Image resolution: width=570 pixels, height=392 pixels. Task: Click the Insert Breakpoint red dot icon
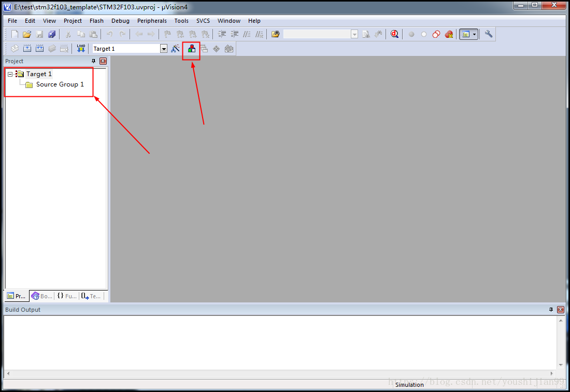[x=411, y=34]
